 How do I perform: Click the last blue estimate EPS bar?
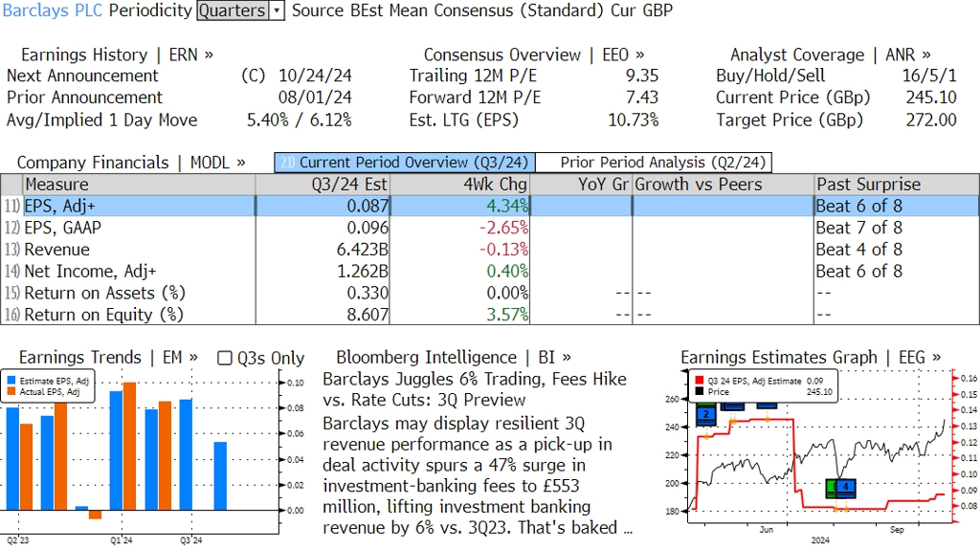tap(220, 476)
